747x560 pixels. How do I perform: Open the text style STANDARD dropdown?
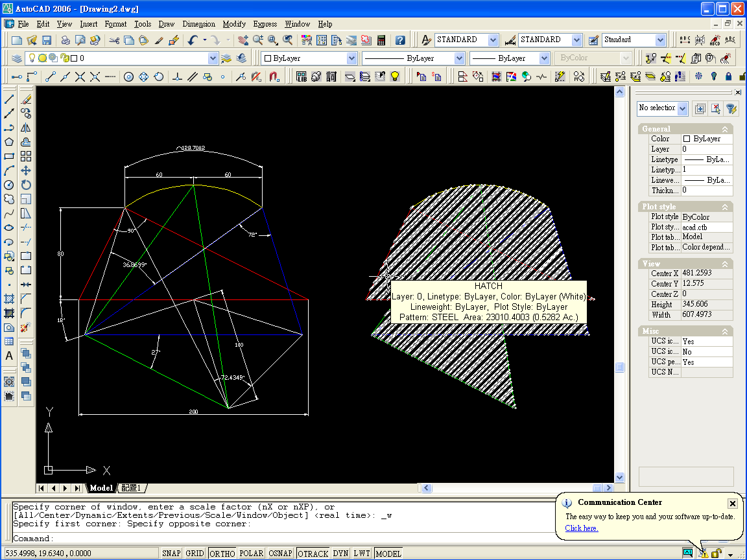coord(493,40)
